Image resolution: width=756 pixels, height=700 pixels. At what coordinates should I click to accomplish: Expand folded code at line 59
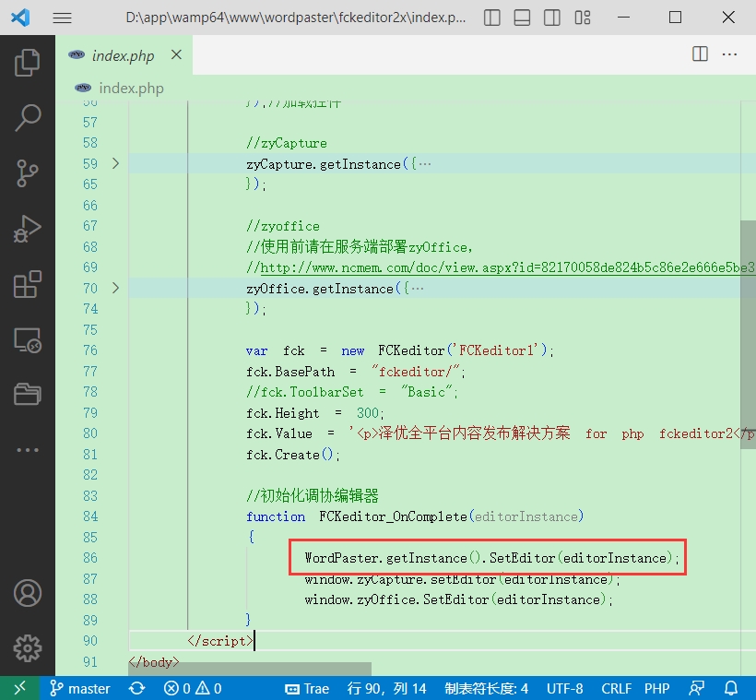click(x=115, y=163)
